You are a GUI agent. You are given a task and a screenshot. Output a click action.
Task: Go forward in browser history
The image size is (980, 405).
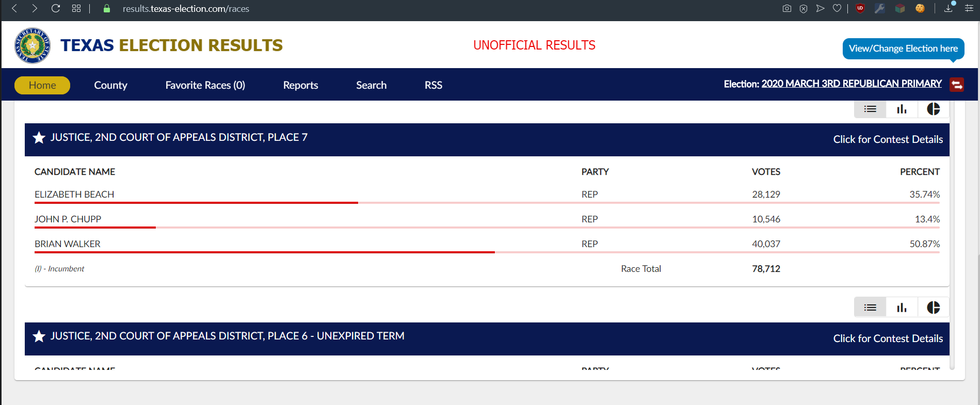(35, 8)
